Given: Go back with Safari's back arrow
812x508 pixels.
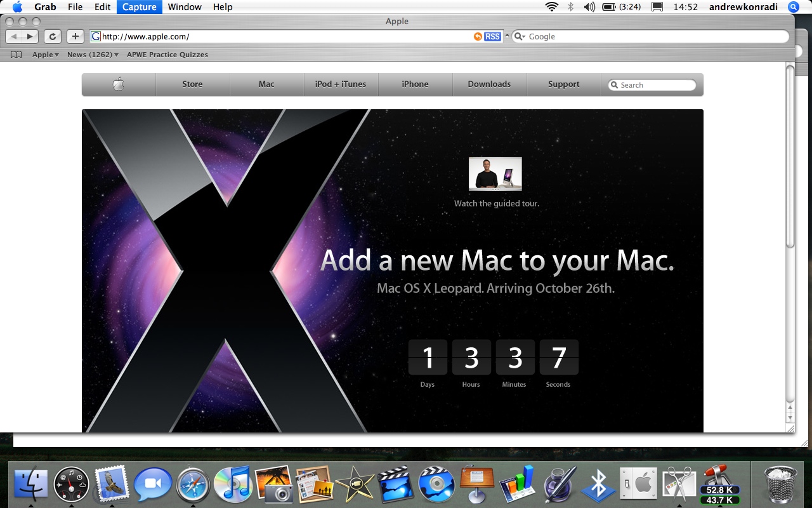Looking at the screenshot, I should [x=14, y=37].
